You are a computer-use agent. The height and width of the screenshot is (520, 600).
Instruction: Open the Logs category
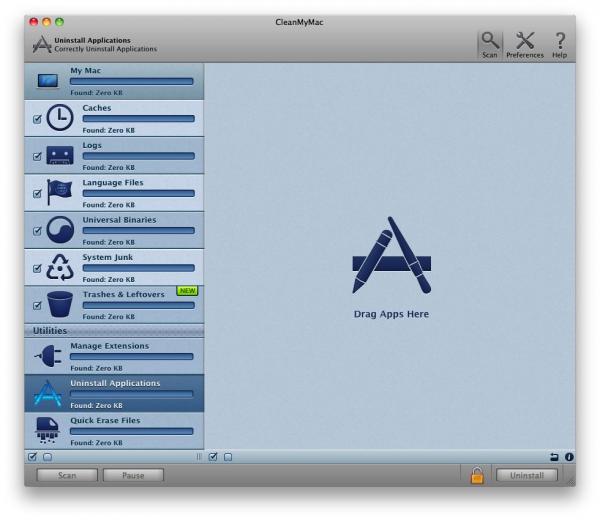(x=114, y=156)
